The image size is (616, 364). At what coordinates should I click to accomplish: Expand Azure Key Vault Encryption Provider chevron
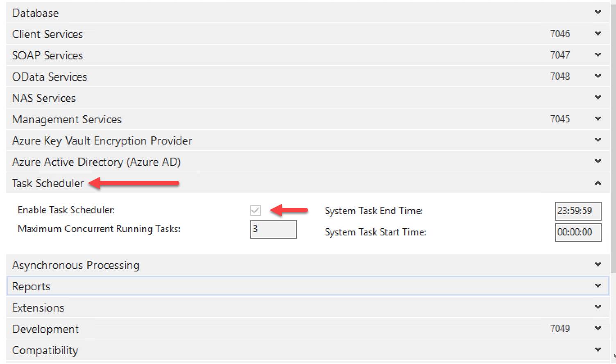click(598, 140)
